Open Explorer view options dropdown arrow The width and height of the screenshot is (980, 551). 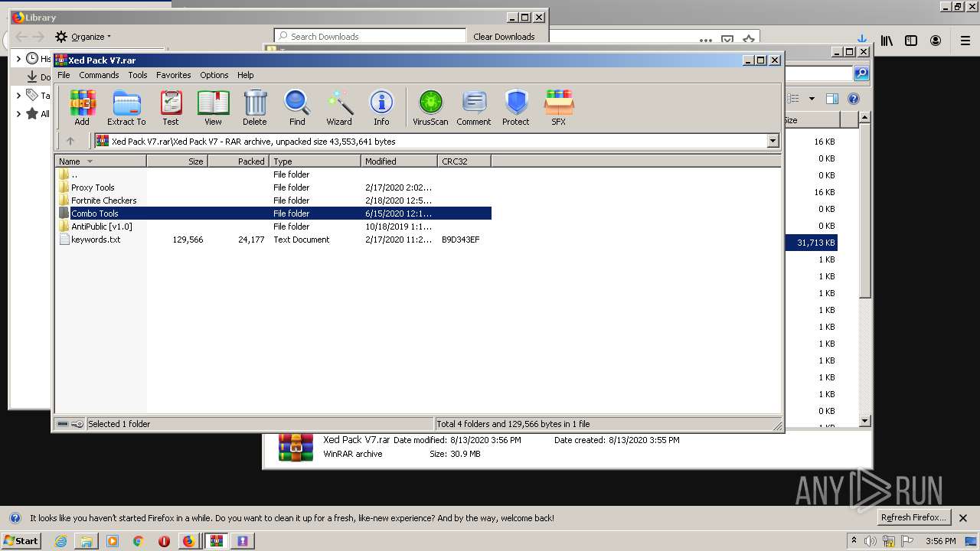pos(812,99)
